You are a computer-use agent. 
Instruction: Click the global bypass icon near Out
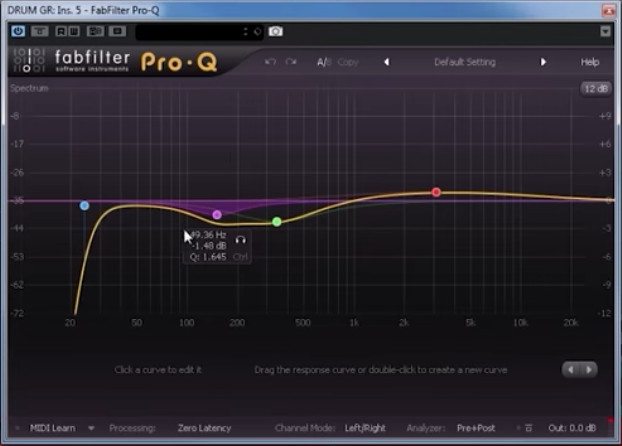click(528, 428)
